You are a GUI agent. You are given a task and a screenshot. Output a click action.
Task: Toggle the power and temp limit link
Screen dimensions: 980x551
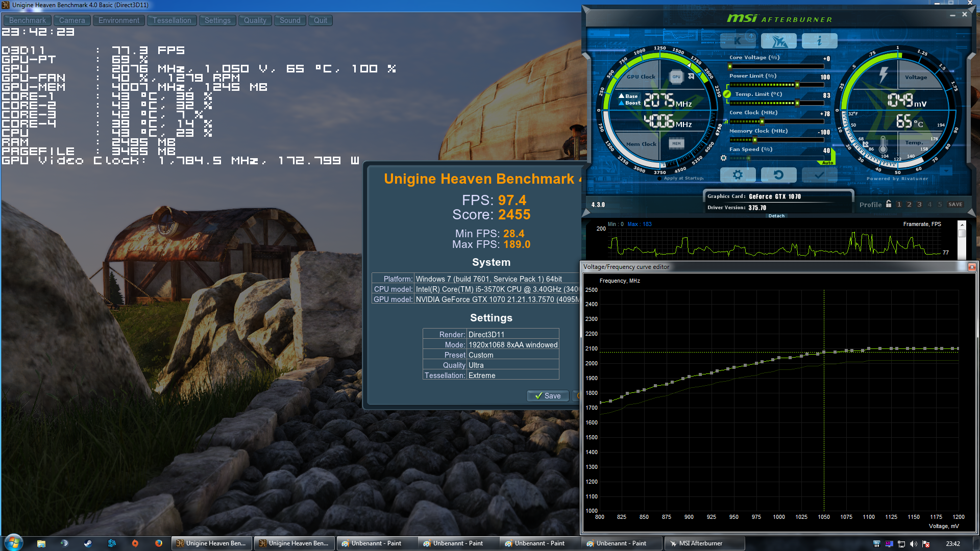tap(727, 94)
